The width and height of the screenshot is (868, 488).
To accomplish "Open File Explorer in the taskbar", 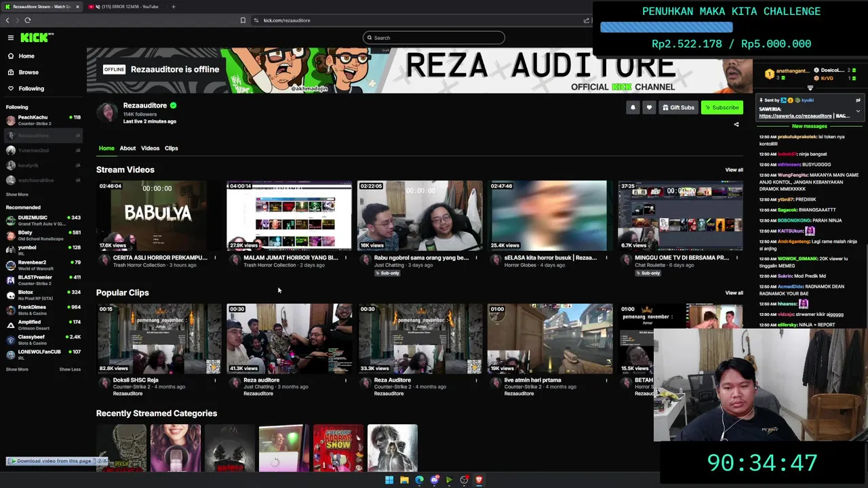I will point(404,480).
